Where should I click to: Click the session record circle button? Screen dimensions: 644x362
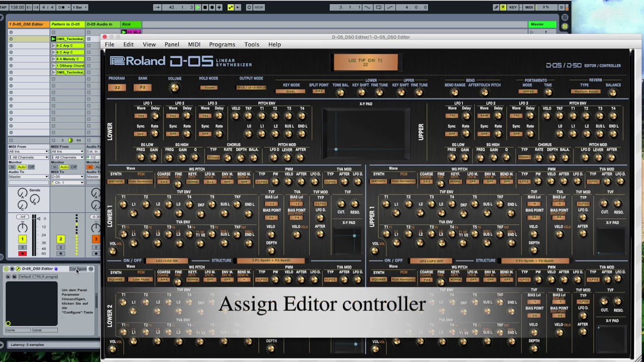[x=249, y=7]
